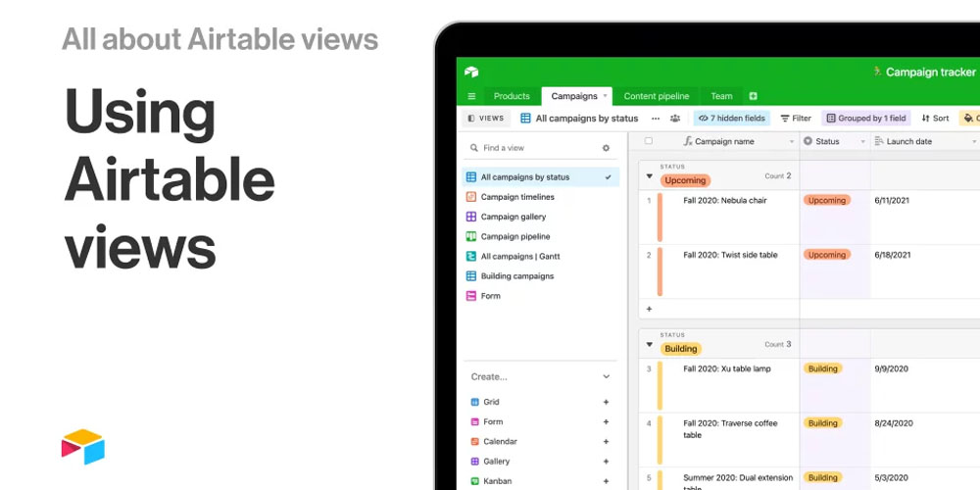The width and height of the screenshot is (980, 490).
Task: Open the Campaigns tab dropdown arrow
Action: pos(605,96)
